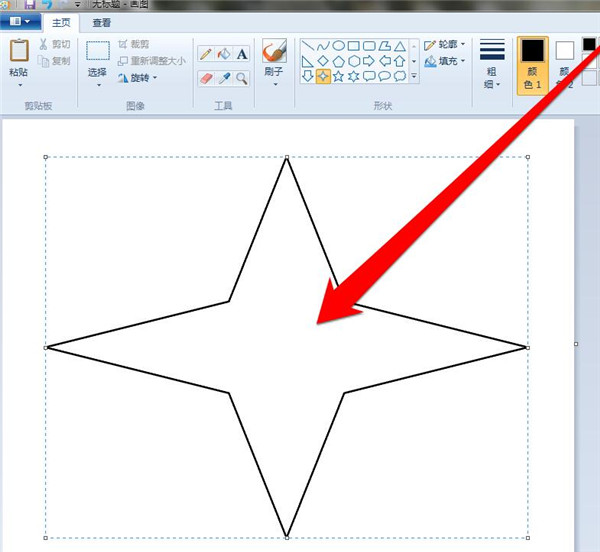This screenshot has width=600, height=552.
Task: Select the four-point star shape
Action: [x=323, y=76]
